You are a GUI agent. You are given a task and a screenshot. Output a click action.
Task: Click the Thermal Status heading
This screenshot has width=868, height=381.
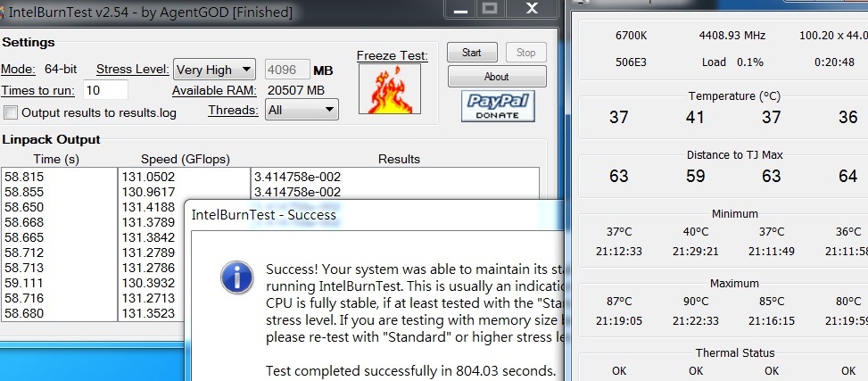735,352
